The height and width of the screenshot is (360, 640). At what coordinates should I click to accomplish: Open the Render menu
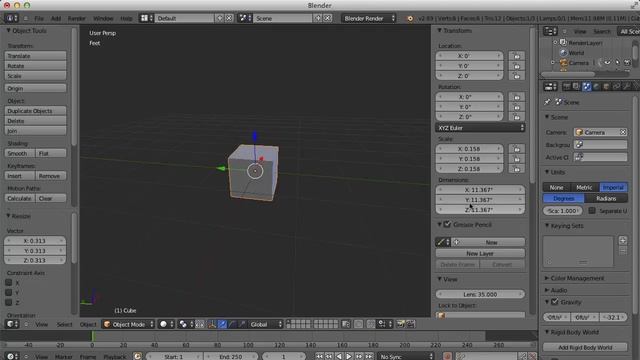(x=76, y=18)
